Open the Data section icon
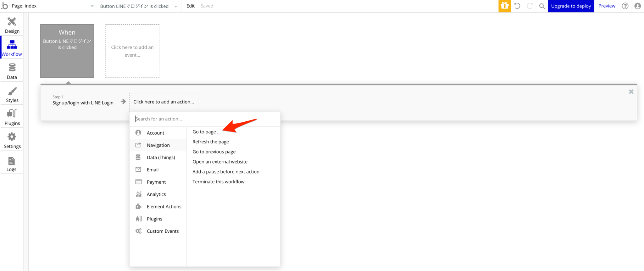This screenshot has height=271, width=644. click(x=12, y=71)
